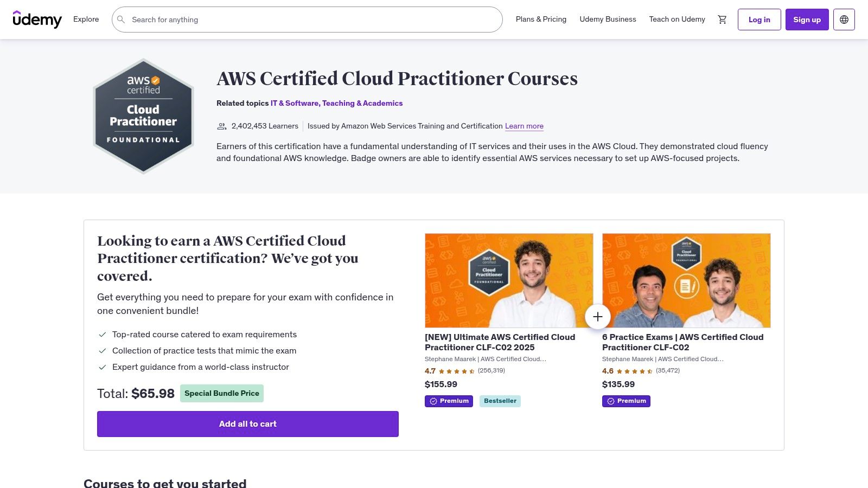Click the Log in button
This screenshot has width=868, height=488.
pos(759,19)
